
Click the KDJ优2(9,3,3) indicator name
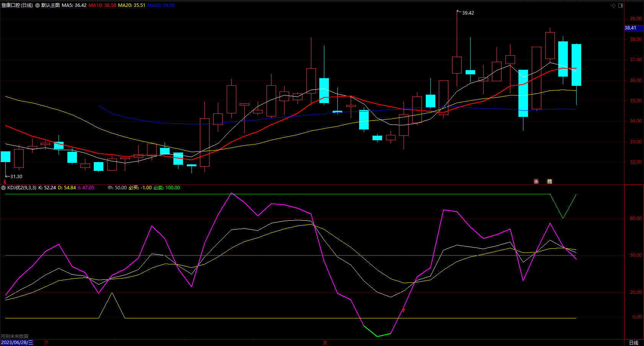[x=22, y=188]
